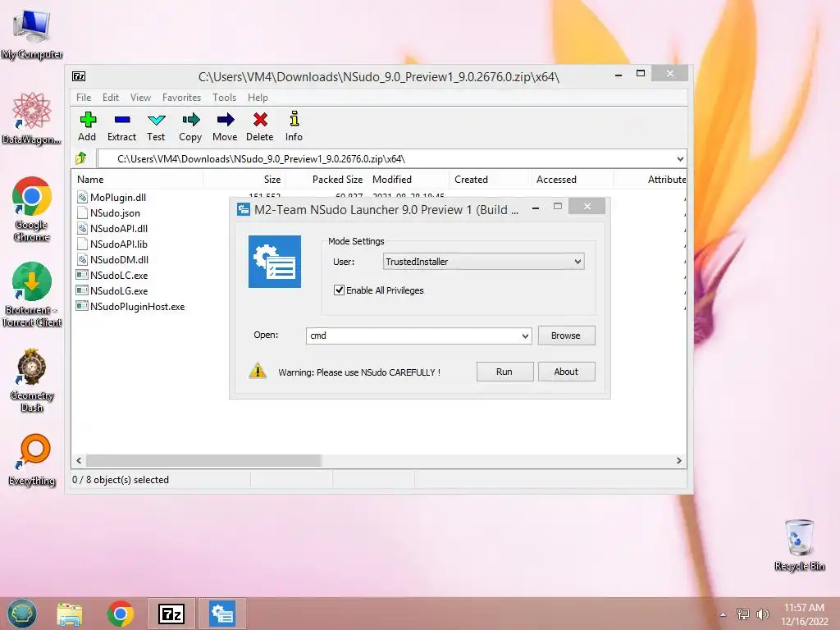Sort by the Modified column header
The height and width of the screenshot is (630, 840).
click(409, 180)
